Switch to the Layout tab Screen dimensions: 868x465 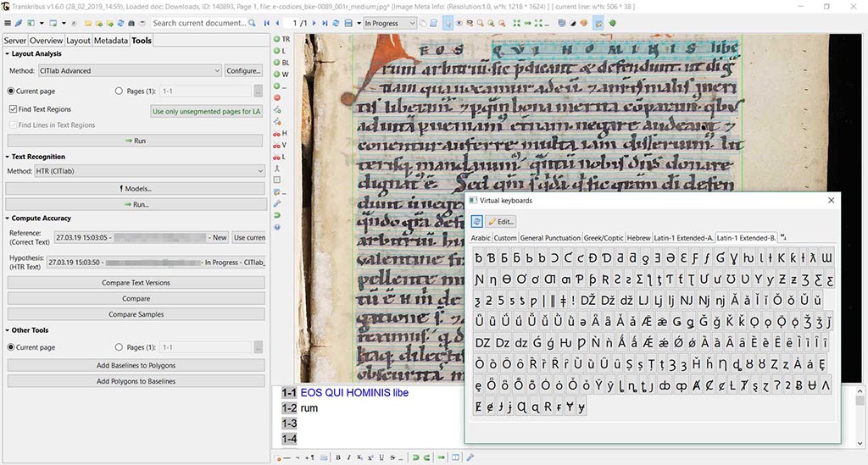point(78,41)
